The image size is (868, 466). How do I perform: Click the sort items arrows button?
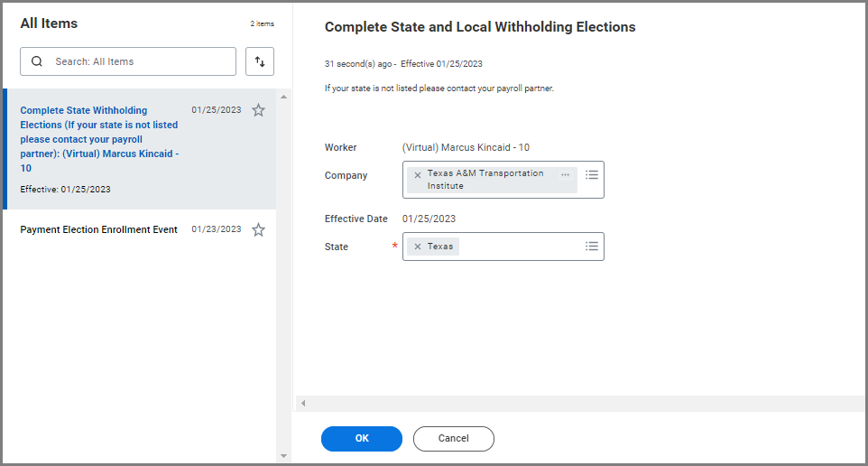(x=260, y=61)
